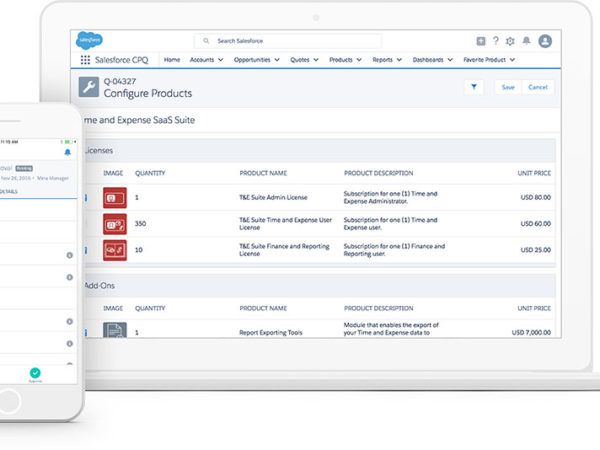The width and height of the screenshot is (600, 450).
Task: Click Time and Expense User License image
Action: pos(115,224)
